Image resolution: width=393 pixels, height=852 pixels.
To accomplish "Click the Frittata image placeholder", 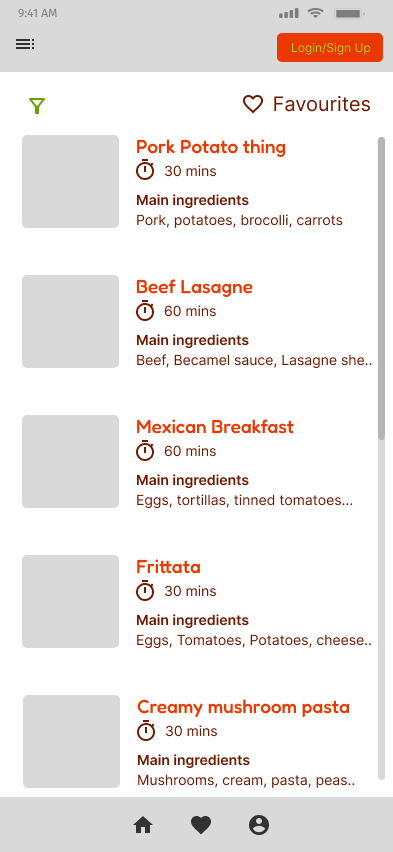I will [71, 602].
